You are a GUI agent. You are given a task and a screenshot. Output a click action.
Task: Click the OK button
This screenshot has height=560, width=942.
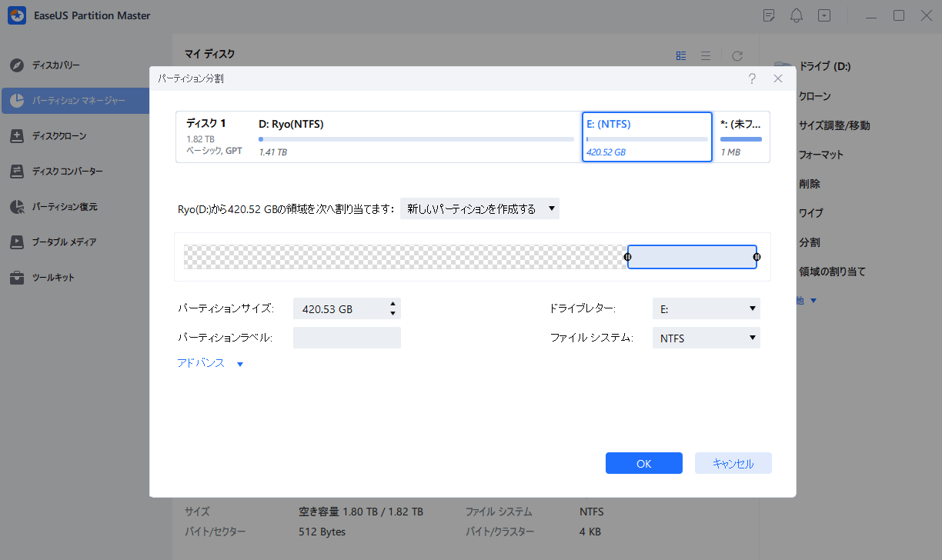(x=643, y=463)
